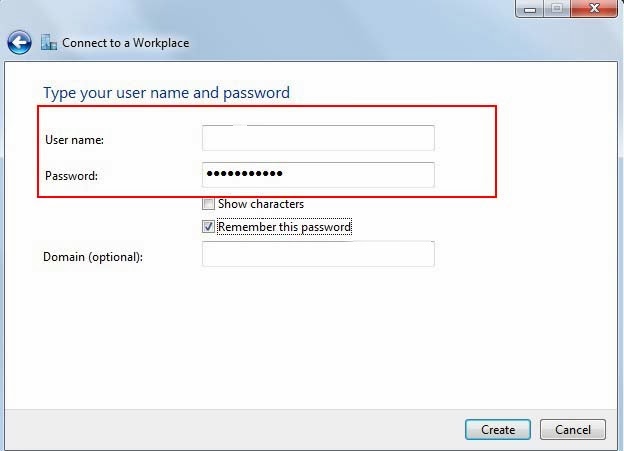624x451 pixels.
Task: Enable the Show characters checkbox
Action: coord(208,204)
